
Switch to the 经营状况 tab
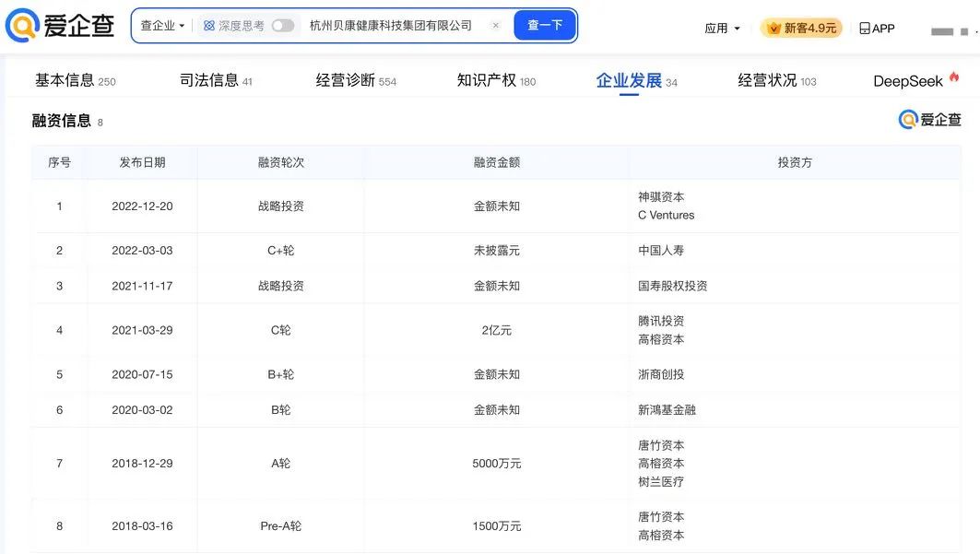777,80
